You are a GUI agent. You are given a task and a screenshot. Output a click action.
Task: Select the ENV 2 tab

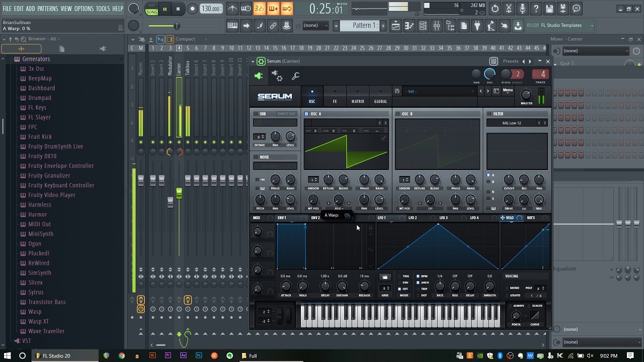coord(315,218)
